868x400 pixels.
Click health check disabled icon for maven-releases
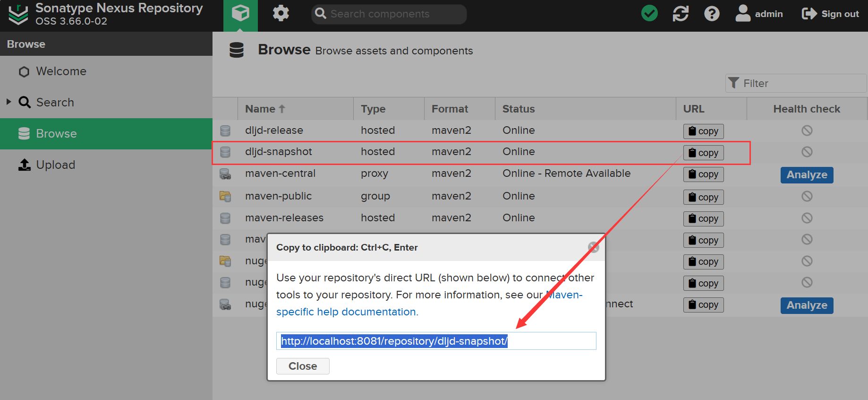807,218
